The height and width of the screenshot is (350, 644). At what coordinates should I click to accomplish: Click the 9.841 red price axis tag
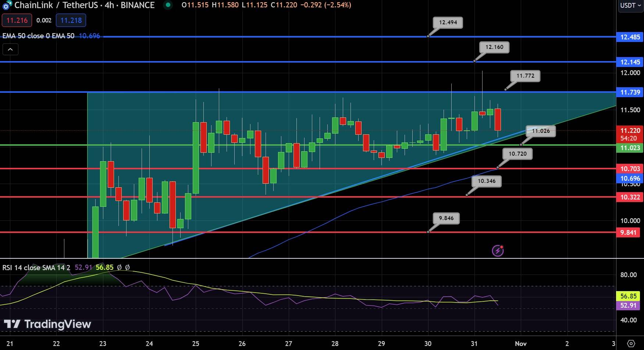pos(628,233)
